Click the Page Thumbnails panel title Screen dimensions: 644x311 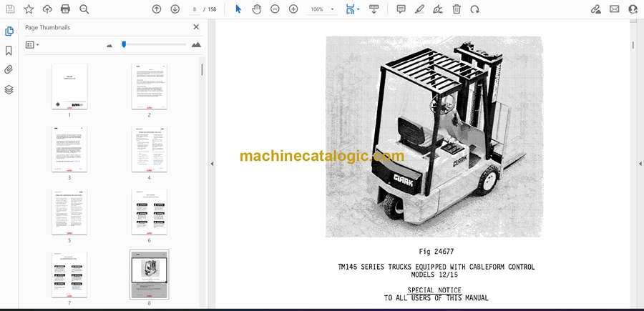(48, 27)
